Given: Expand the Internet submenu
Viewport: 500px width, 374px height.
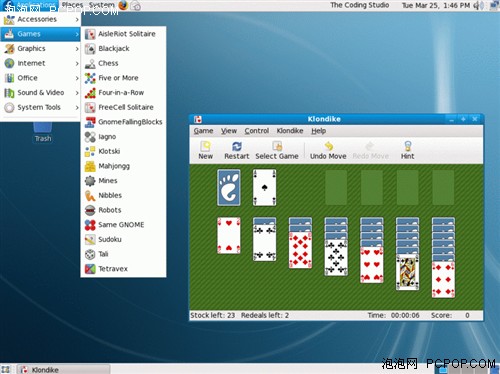Looking at the screenshot, I should tap(40, 63).
